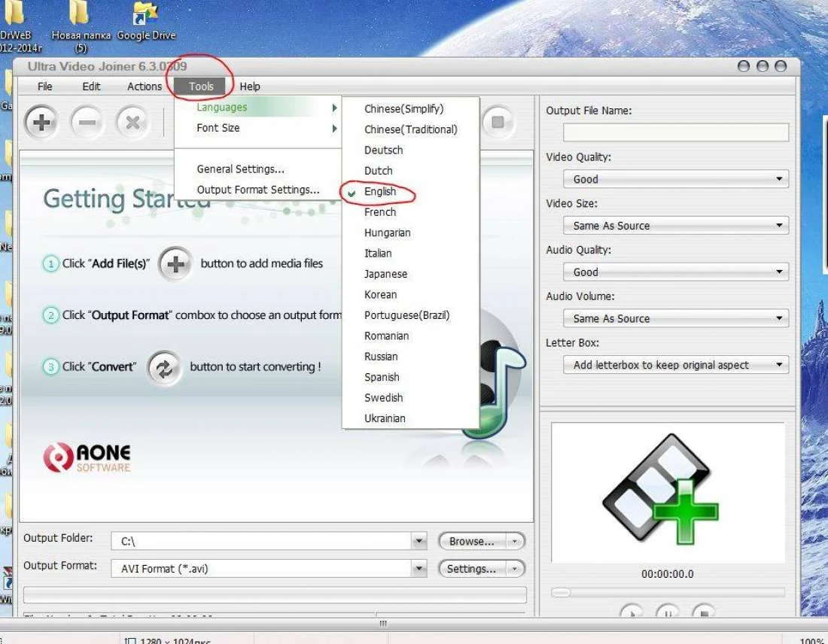828x644 pixels.
Task: Open the Google Drive desktop shortcut
Action: 146,22
